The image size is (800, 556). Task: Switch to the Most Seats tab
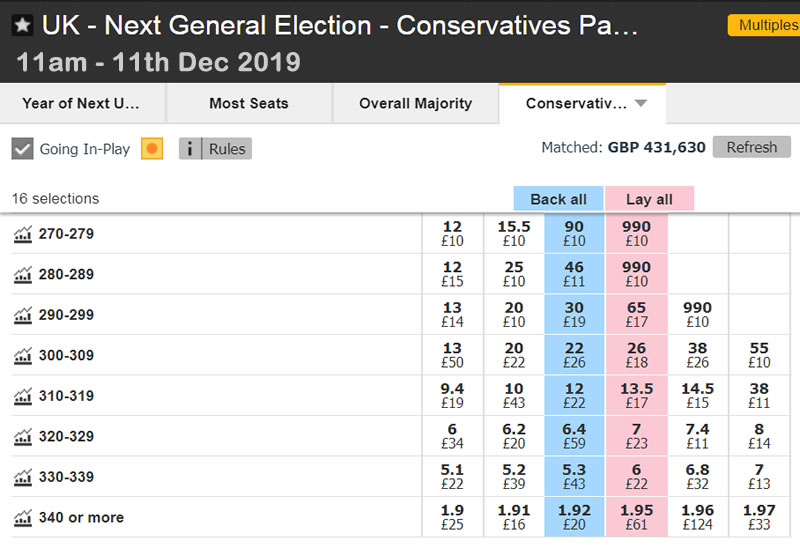(x=248, y=103)
